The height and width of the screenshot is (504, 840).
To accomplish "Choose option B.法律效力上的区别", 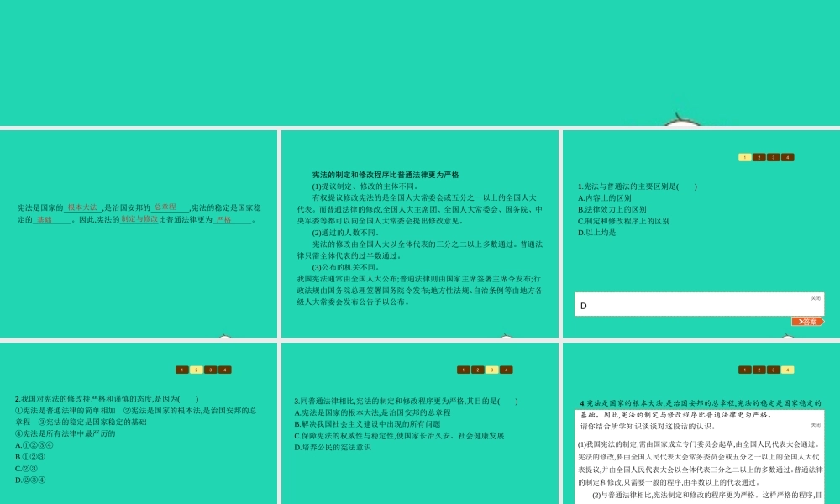I will (x=612, y=209).
